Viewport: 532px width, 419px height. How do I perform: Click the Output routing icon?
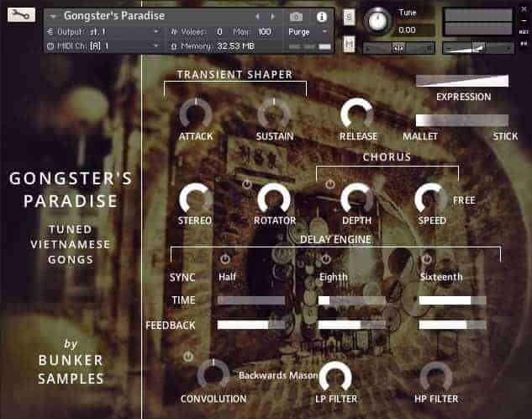click(50, 32)
